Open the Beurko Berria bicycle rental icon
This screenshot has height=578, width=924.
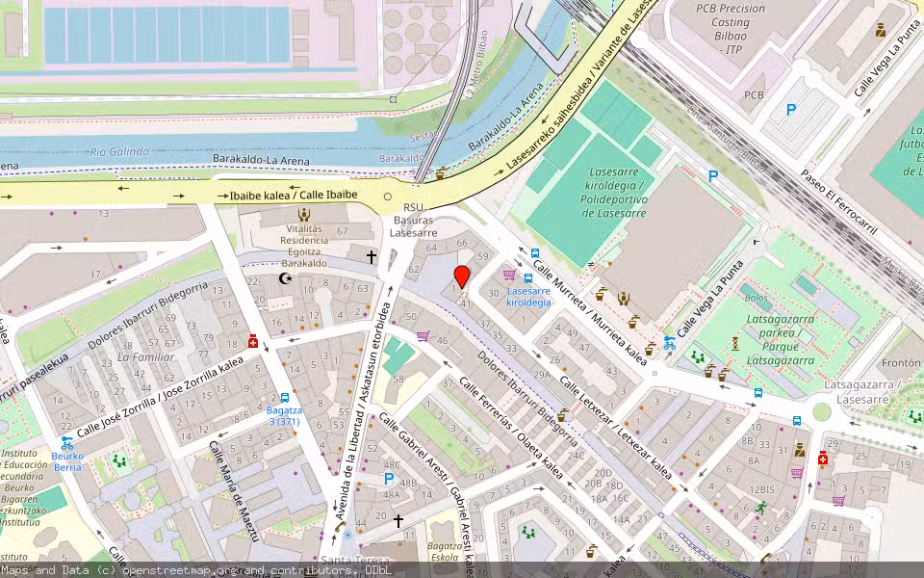[x=66, y=443]
